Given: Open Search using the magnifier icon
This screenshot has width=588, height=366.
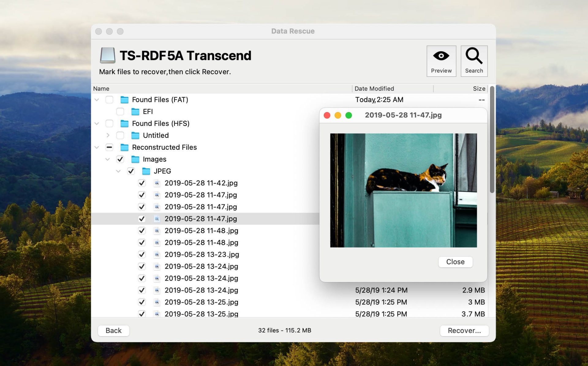Looking at the screenshot, I should (x=474, y=60).
